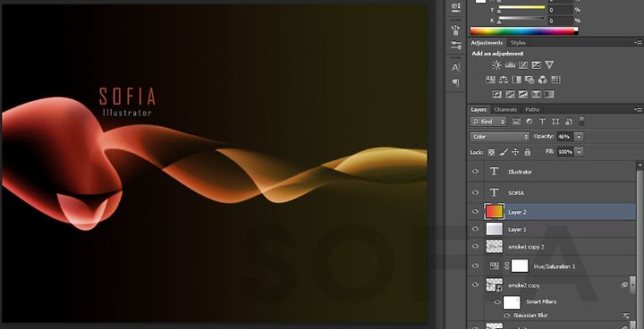Open the Color blend mode dropdown

pyautogui.click(x=500, y=137)
